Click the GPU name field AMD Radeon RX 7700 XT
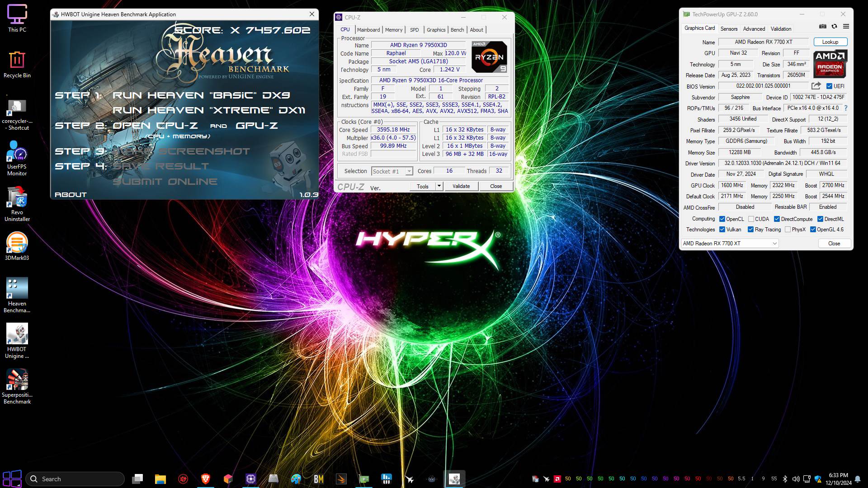 tap(763, 42)
